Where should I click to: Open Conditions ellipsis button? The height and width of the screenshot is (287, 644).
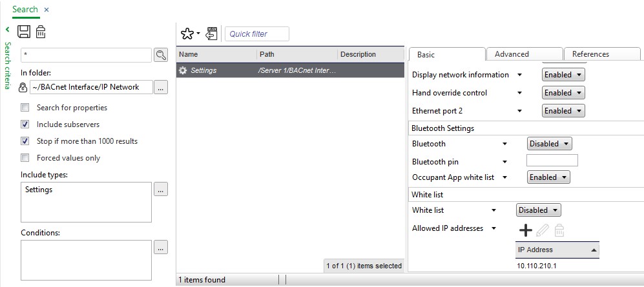tap(161, 247)
